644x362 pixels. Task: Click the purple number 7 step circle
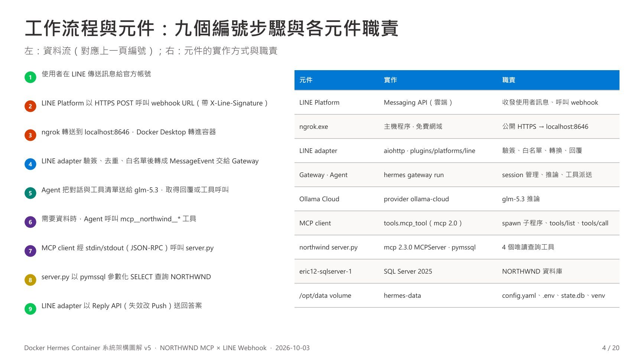30,251
